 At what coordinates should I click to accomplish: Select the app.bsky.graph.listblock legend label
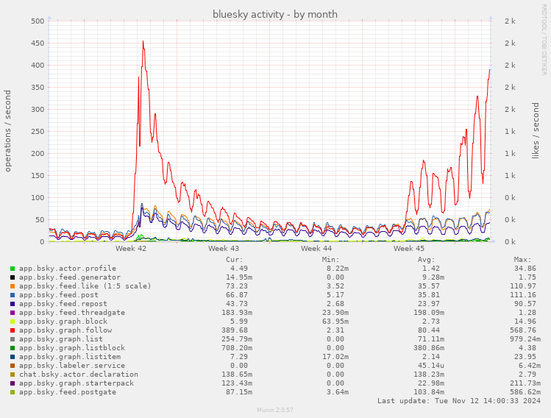coord(72,348)
